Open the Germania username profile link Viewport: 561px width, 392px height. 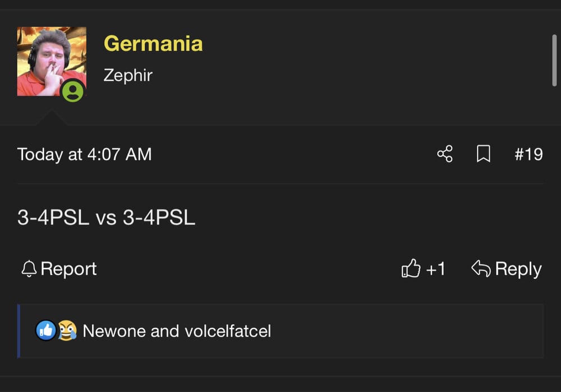[x=153, y=44]
